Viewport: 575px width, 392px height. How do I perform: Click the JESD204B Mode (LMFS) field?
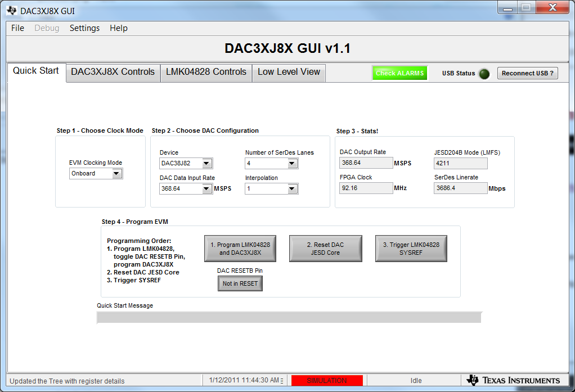coord(461,163)
